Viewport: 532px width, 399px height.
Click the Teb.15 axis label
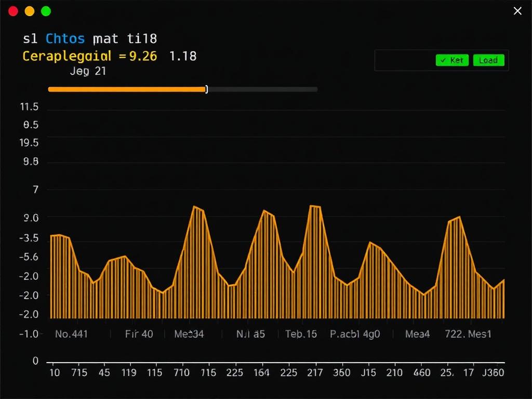pos(301,334)
